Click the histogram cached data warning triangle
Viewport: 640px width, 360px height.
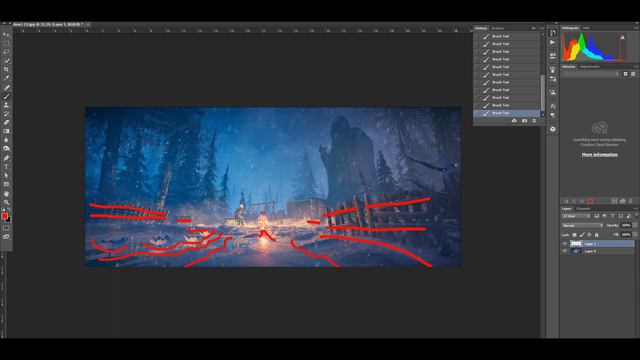(622, 37)
